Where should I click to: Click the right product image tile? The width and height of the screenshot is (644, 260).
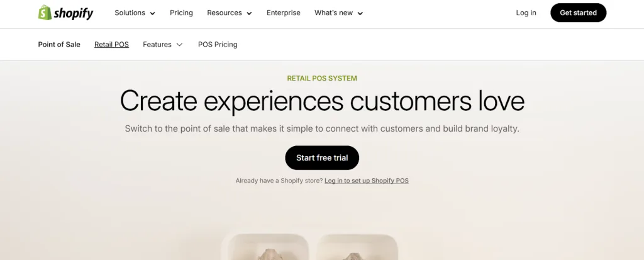click(x=357, y=248)
